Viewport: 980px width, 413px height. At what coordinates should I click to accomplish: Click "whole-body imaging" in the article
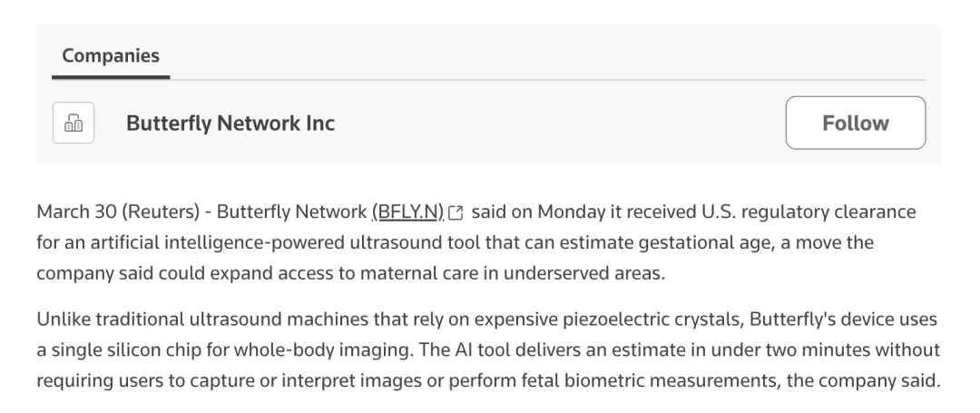click(x=331, y=349)
